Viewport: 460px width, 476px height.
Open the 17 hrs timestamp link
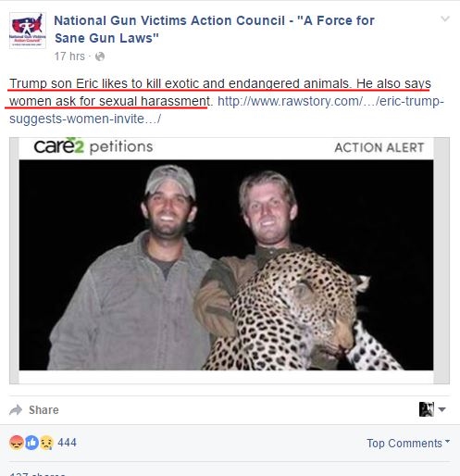pos(69,56)
